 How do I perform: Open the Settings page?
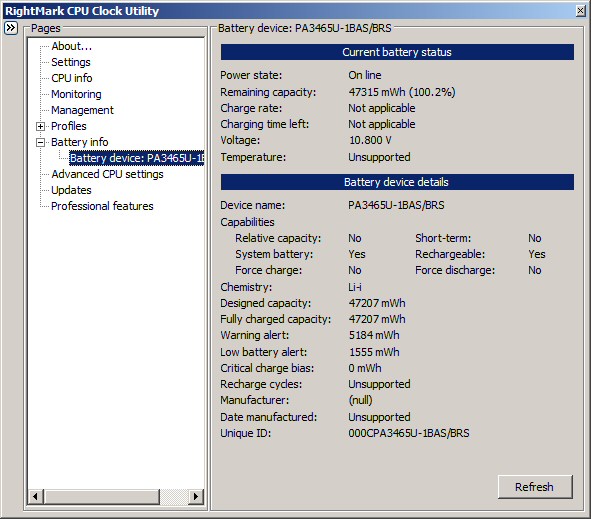point(71,62)
